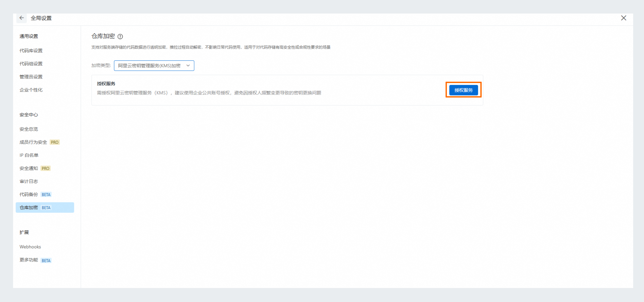Click the 全局设置 header title
Screen dimensions: 644x302
41,18
